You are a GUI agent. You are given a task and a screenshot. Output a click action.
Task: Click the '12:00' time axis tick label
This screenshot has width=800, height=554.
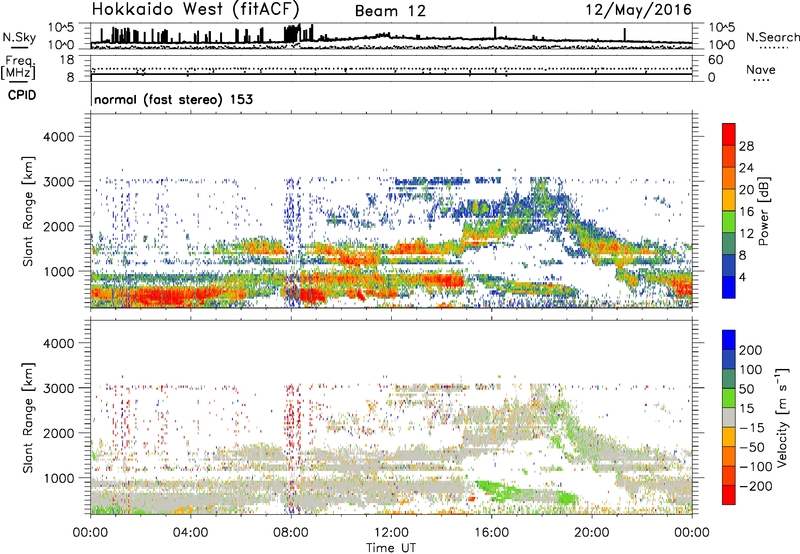pyautogui.click(x=391, y=533)
